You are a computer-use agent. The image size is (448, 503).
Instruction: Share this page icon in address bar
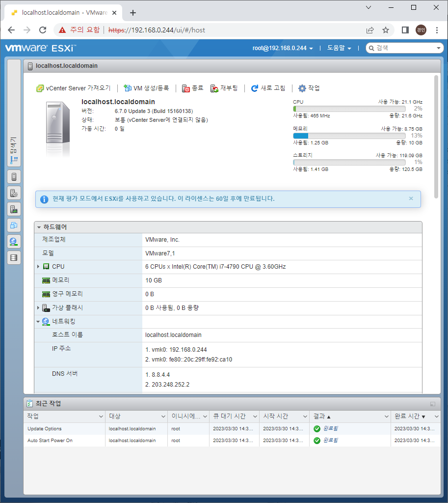[x=370, y=30]
